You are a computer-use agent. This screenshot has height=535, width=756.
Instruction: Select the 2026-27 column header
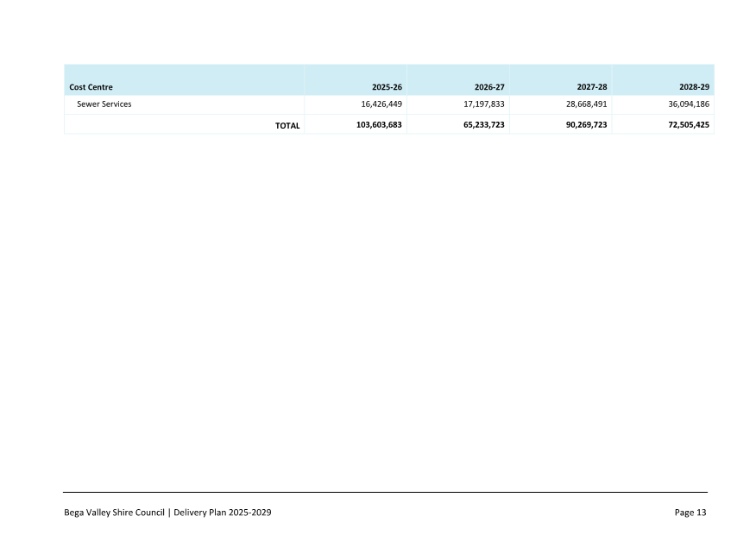pyautogui.click(x=488, y=87)
